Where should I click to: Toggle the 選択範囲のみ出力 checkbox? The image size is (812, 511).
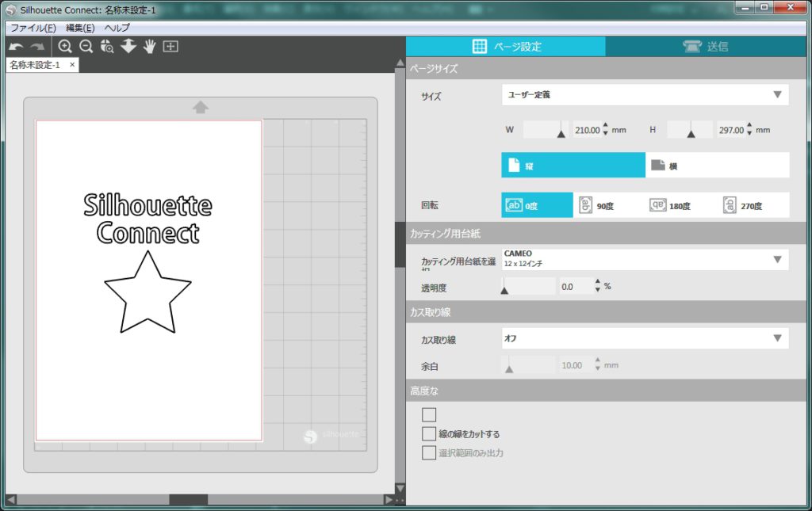[x=429, y=453]
